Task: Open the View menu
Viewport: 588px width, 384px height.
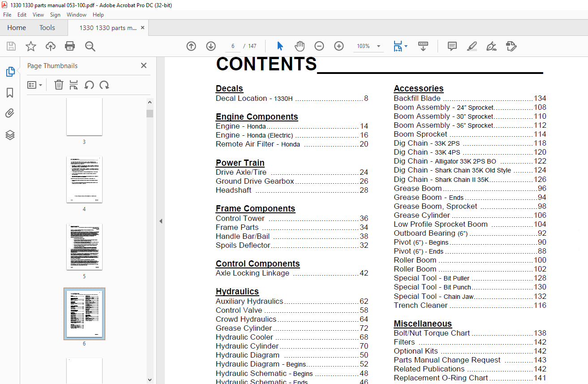Action: pyautogui.click(x=39, y=15)
